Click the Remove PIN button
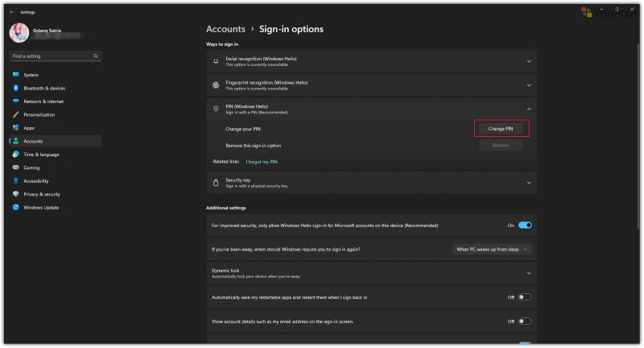This screenshot has width=644, height=348. (501, 145)
